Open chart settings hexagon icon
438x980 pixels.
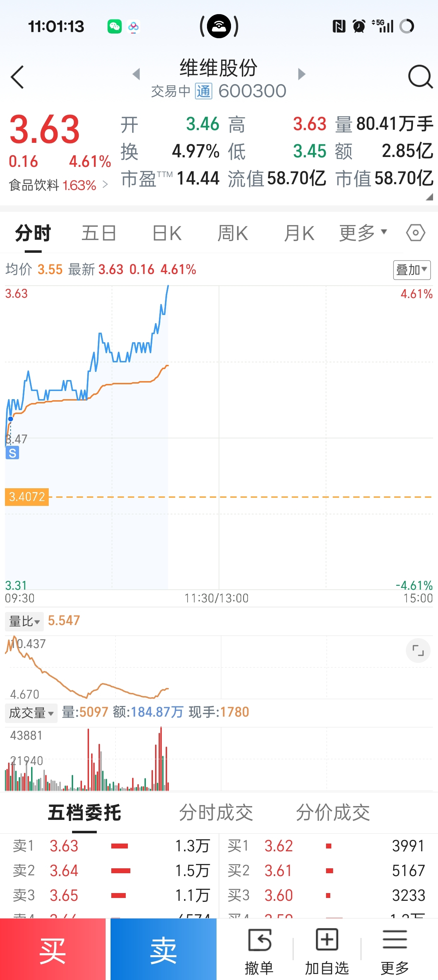tap(415, 233)
